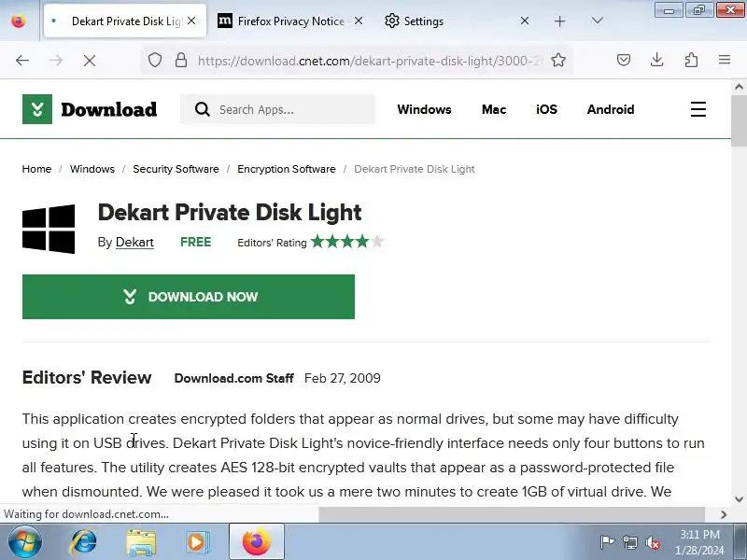Open Windows Explorer from taskbar
The height and width of the screenshot is (560, 747).
coord(141,542)
